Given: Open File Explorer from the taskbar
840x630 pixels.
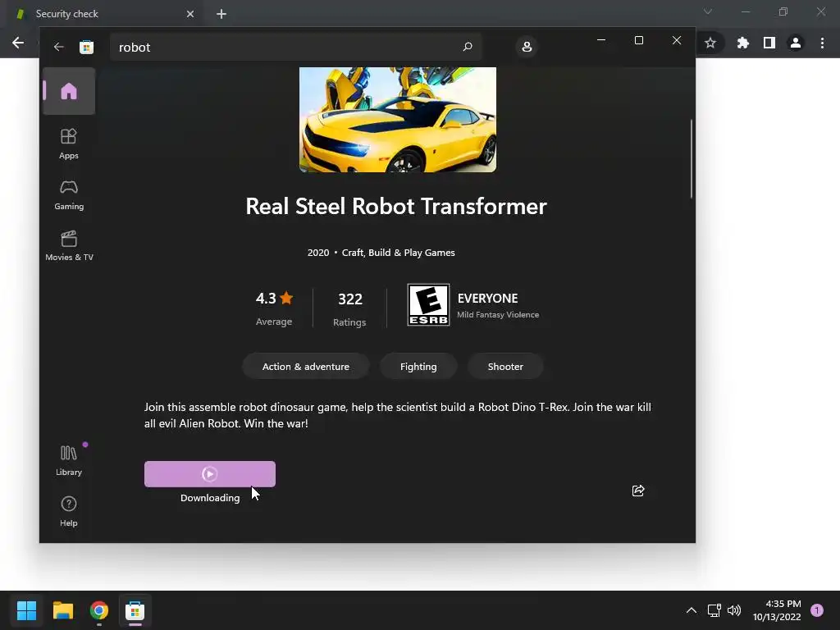Looking at the screenshot, I should pyautogui.click(x=63, y=610).
